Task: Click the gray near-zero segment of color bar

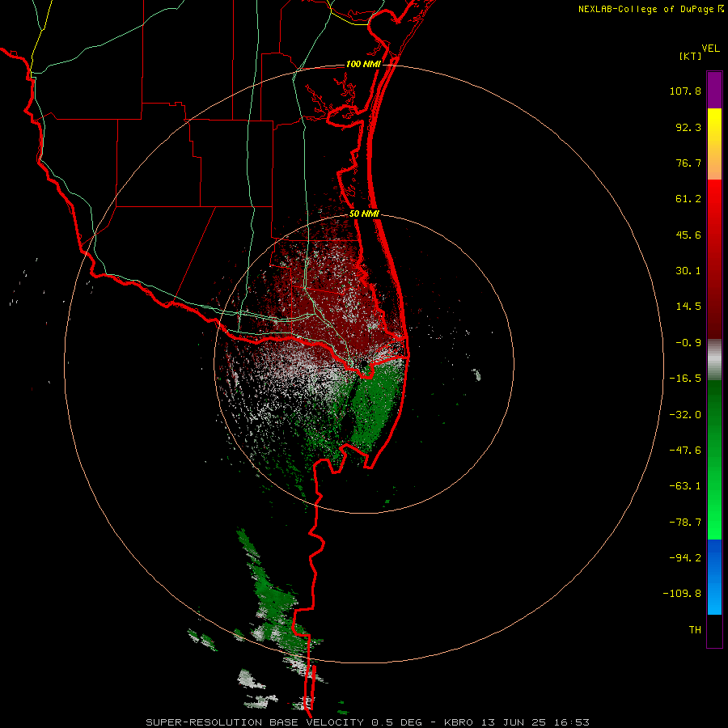Action: pos(714,360)
